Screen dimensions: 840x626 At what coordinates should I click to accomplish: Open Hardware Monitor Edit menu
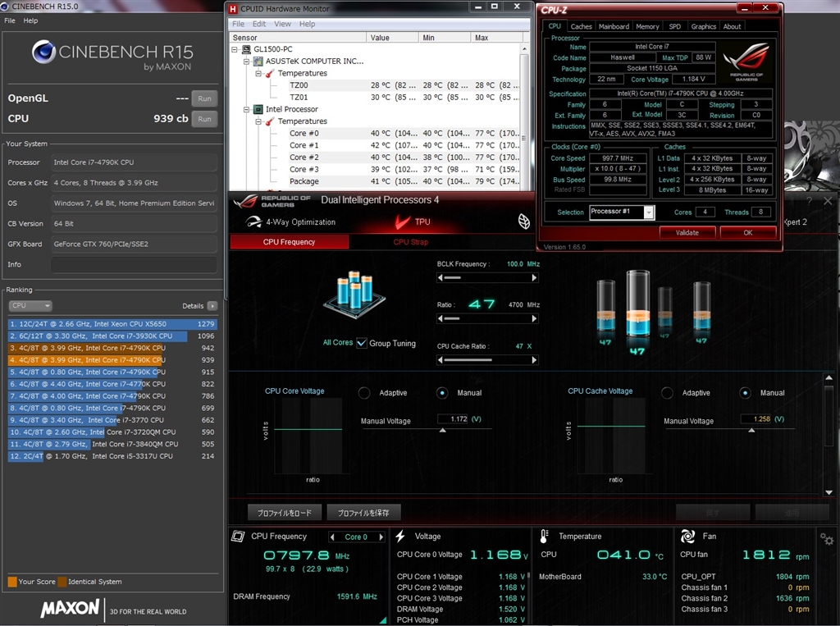point(259,24)
